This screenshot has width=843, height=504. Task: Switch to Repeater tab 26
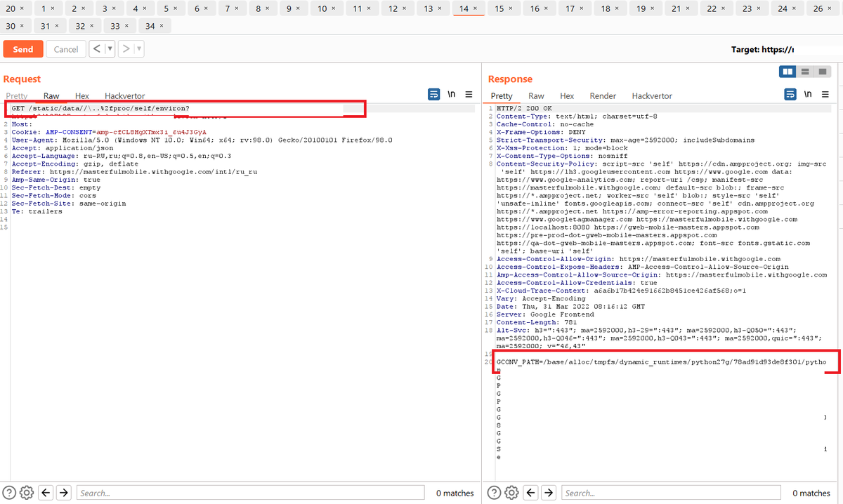818,8
